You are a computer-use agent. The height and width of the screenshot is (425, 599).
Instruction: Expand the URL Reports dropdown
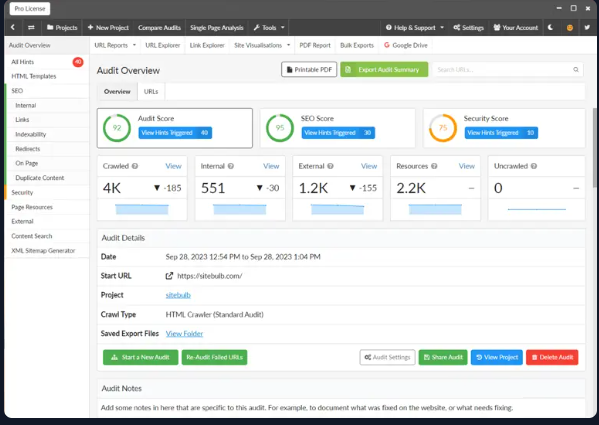pos(115,45)
